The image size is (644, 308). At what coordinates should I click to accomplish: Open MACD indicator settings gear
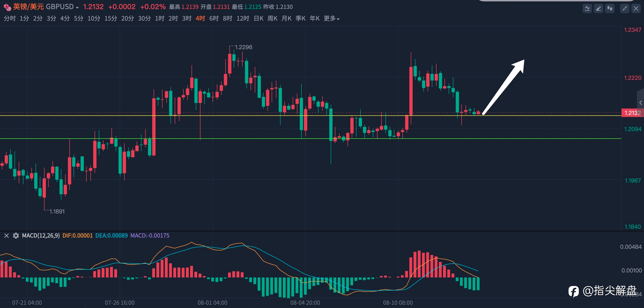(x=16, y=235)
